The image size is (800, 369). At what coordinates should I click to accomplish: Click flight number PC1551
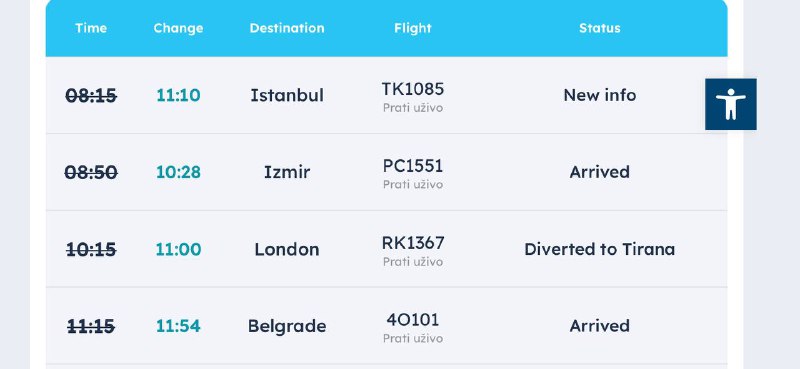tap(413, 166)
